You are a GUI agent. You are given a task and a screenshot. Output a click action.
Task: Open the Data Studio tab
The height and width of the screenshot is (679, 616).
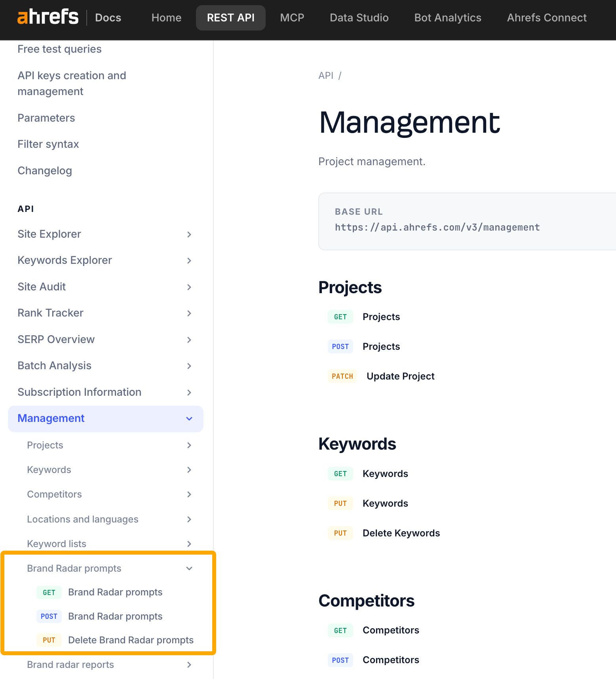point(359,18)
